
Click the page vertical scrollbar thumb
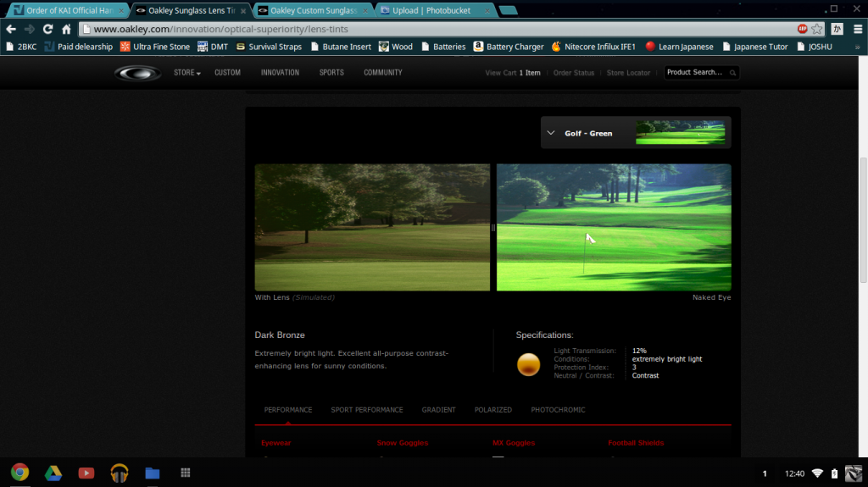(863, 220)
